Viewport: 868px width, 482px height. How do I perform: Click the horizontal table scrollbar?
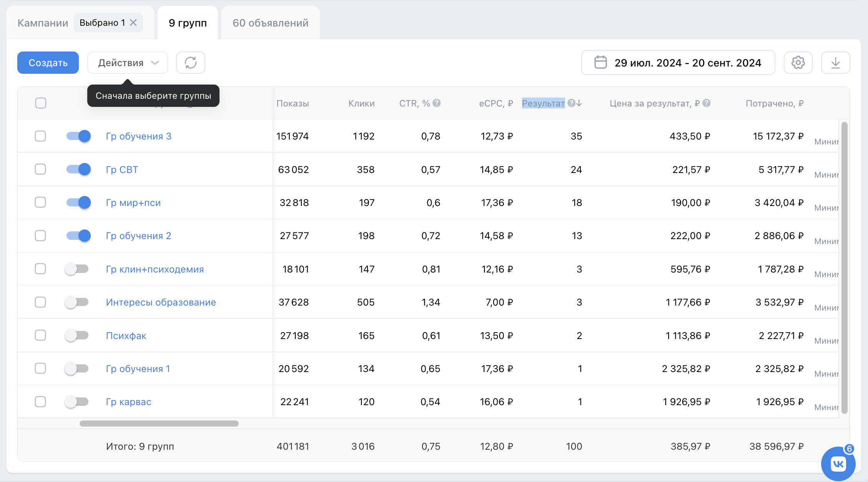[x=159, y=424]
